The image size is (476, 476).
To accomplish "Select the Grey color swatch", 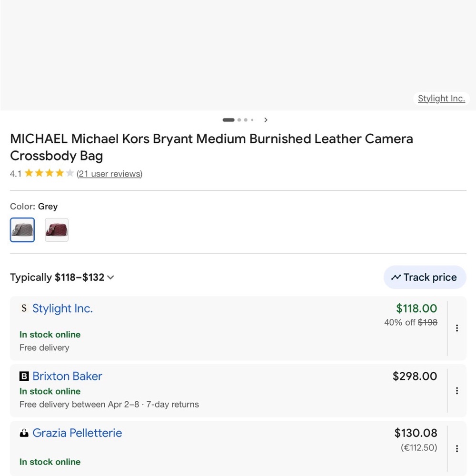I will (22, 230).
